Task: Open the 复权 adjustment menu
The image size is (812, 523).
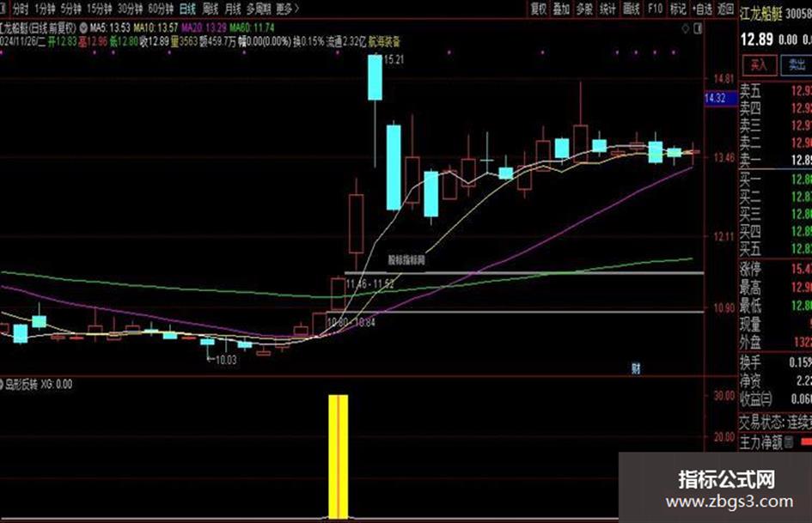Action: 539,9
